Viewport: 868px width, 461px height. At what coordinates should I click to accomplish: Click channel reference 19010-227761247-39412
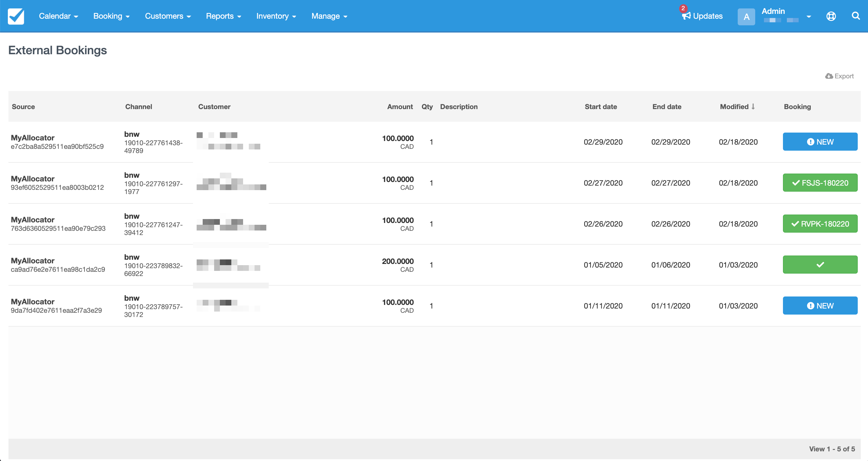153,229
